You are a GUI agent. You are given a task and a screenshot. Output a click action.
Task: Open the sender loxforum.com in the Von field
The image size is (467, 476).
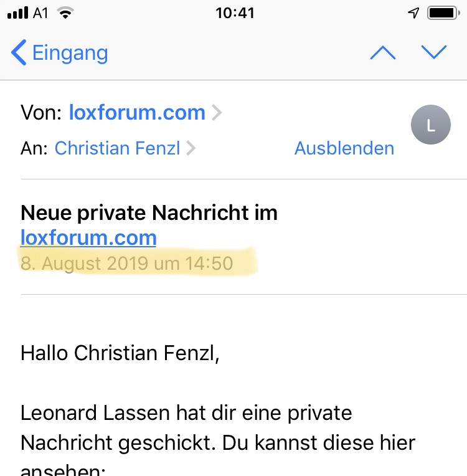[x=136, y=113]
